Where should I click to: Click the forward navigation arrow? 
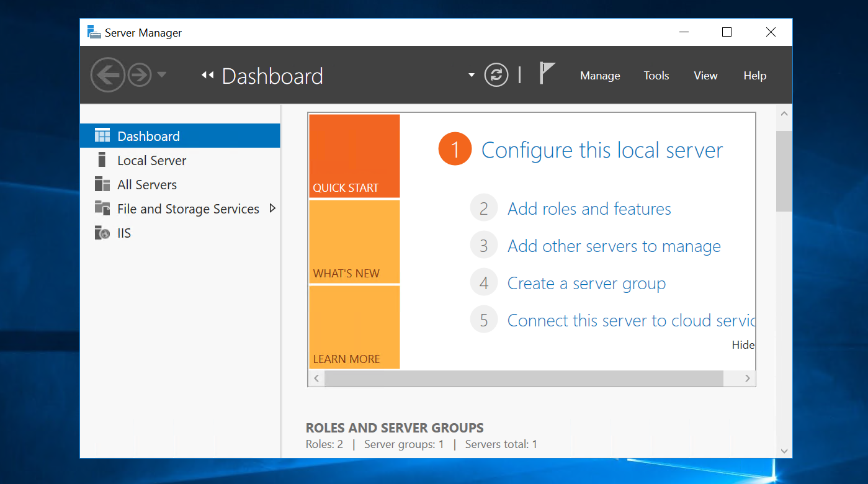[140, 75]
